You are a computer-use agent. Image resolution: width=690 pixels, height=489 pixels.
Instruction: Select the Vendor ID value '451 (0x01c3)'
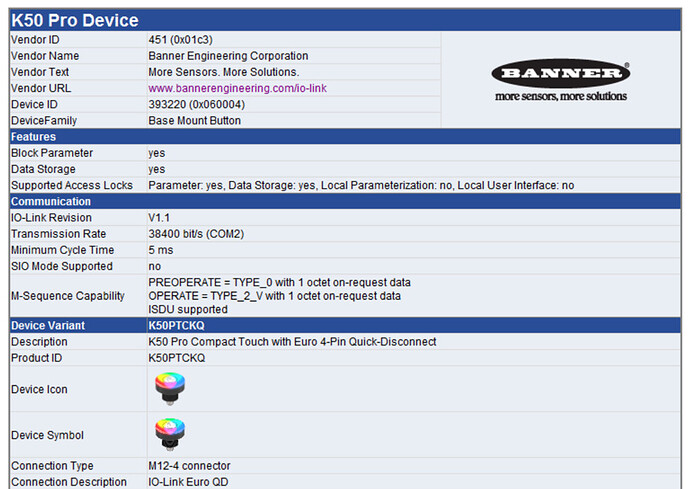click(x=180, y=40)
